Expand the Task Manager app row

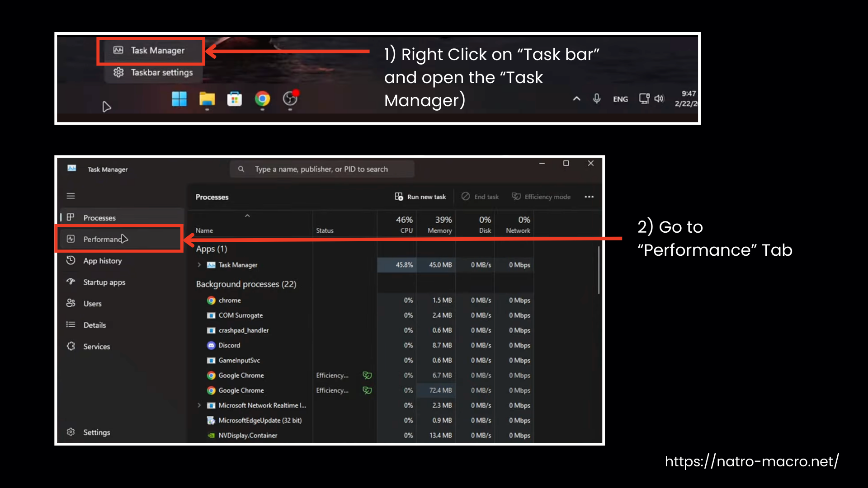(199, 265)
